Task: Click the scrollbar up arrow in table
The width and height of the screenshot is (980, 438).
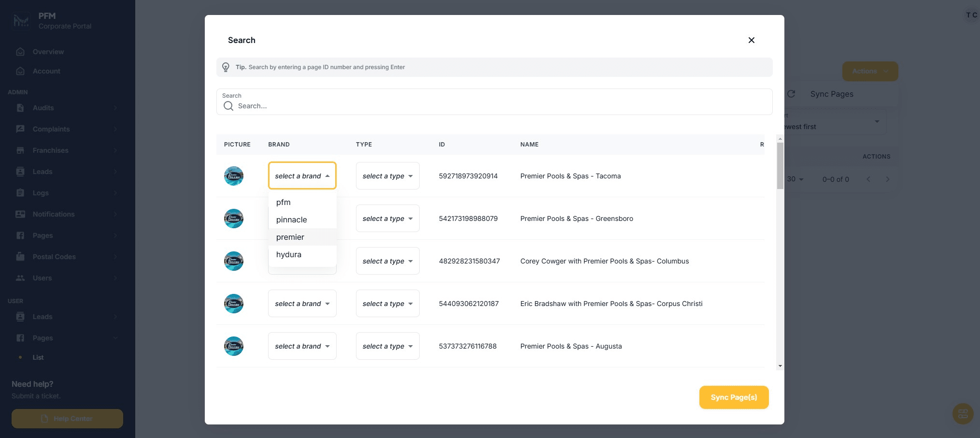Action: click(780, 139)
